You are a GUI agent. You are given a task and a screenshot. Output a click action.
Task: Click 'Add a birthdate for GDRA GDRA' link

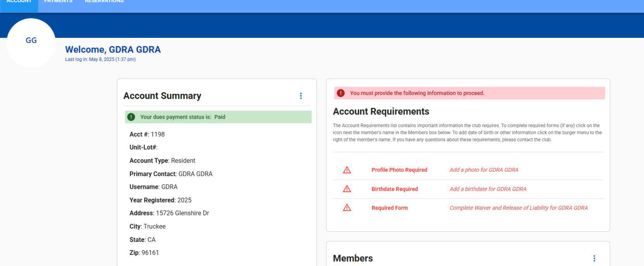pos(488,189)
